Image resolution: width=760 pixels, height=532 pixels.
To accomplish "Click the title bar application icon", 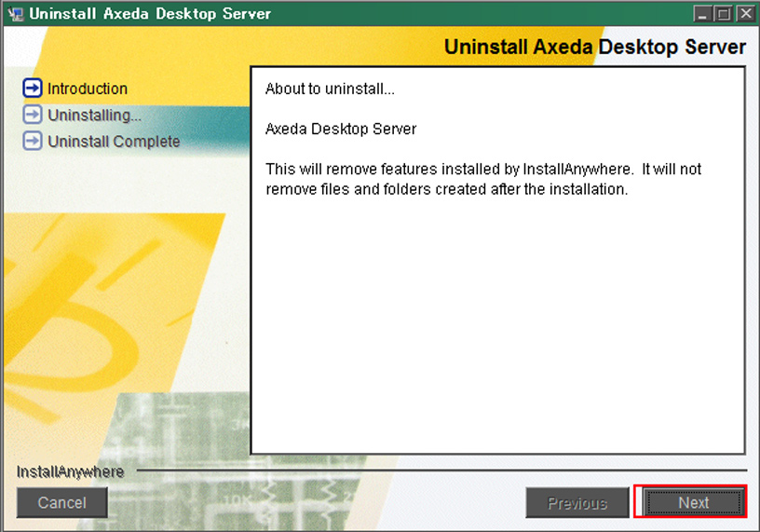I will click(16, 14).
